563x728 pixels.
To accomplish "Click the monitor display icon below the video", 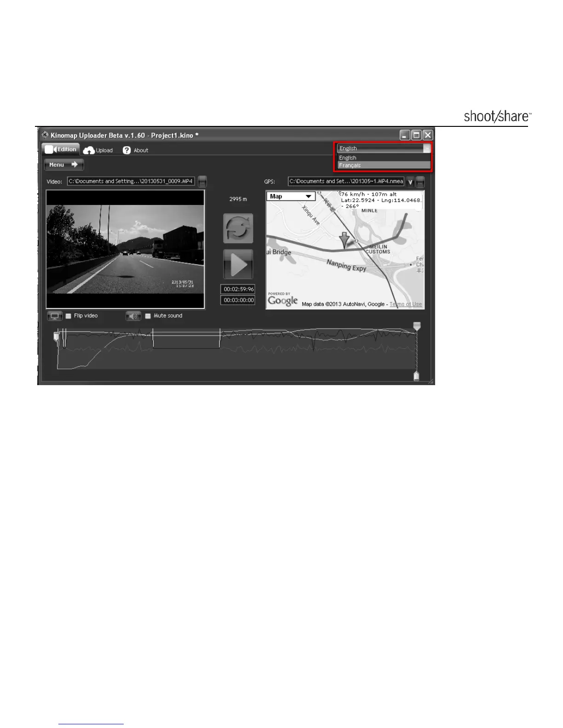I will (54, 316).
